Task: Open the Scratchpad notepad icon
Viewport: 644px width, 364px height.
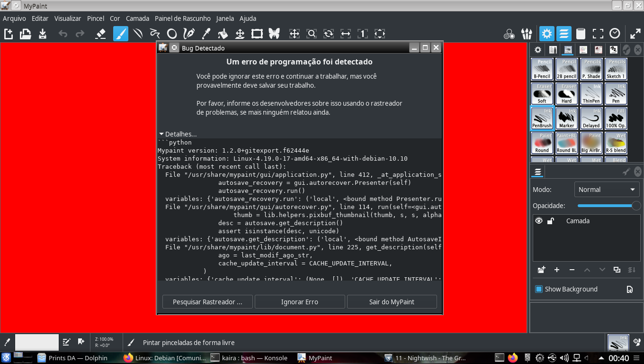Action: tap(581, 34)
